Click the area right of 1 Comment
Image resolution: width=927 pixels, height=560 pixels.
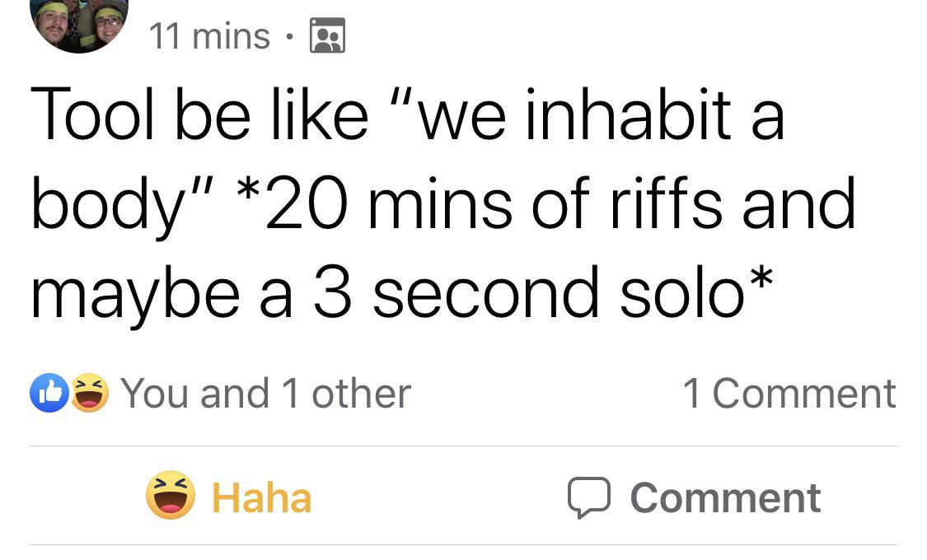(911, 393)
